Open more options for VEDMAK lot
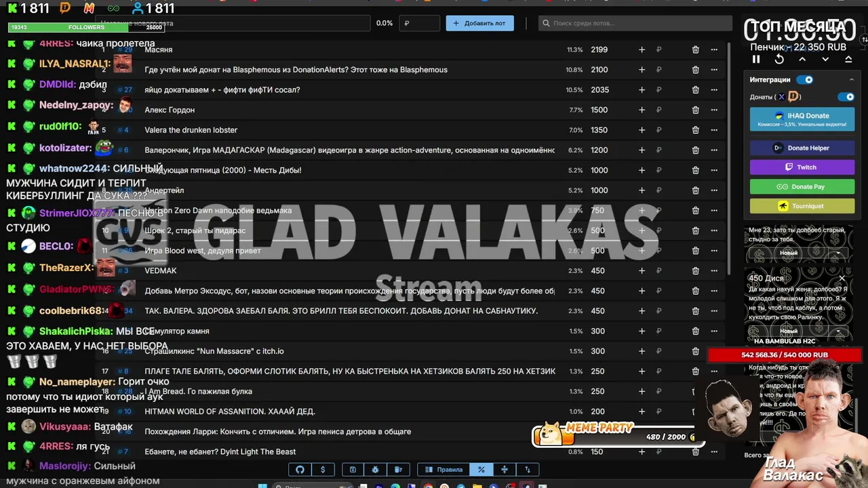Screen dimensions: 868x488 click(714, 270)
